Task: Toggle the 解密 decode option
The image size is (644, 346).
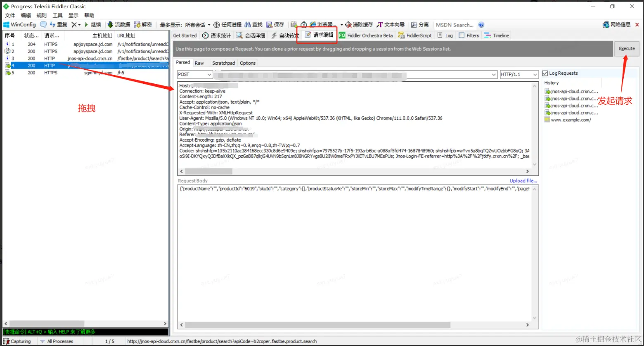Action: pos(143,25)
